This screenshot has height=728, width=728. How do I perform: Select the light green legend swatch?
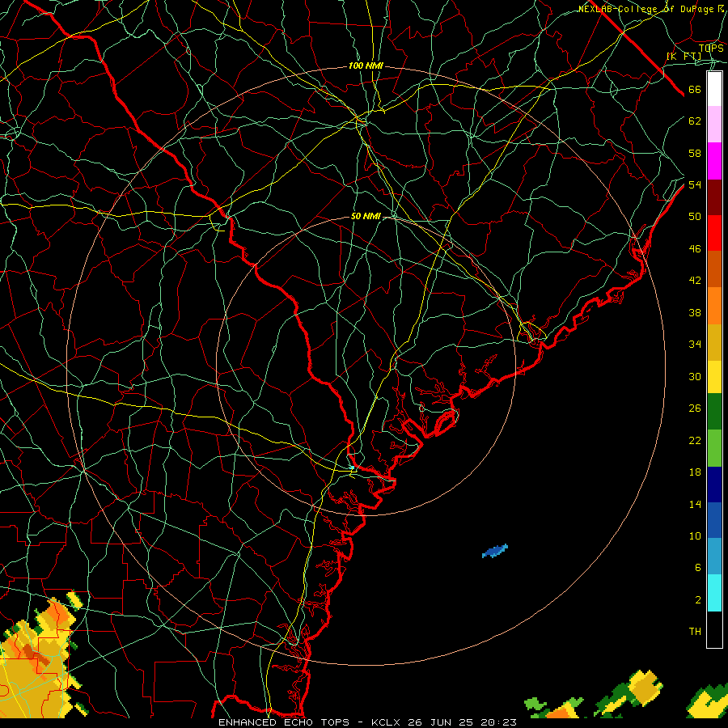pyautogui.click(x=714, y=448)
